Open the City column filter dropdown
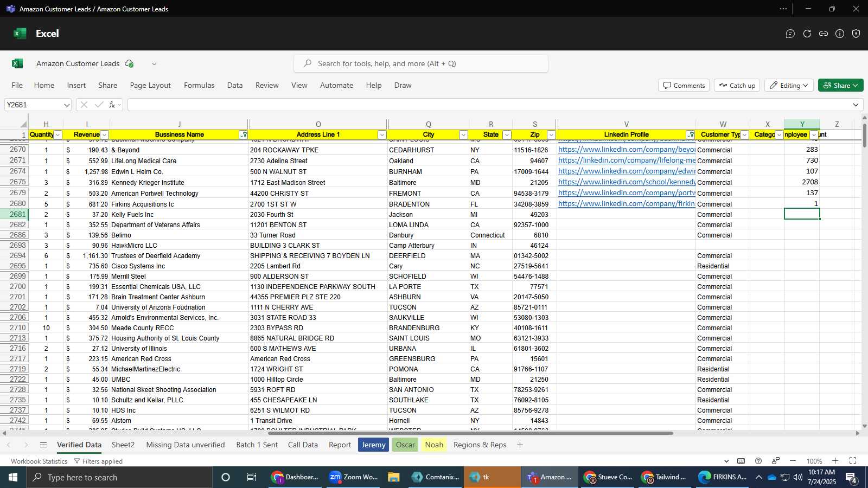868x488 pixels. tap(463, 134)
